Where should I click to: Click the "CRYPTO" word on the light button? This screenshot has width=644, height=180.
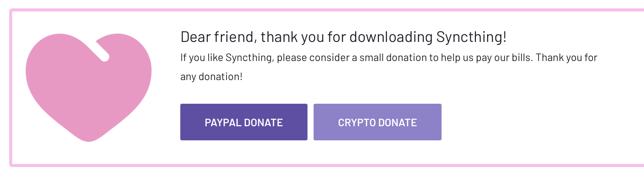point(357,122)
